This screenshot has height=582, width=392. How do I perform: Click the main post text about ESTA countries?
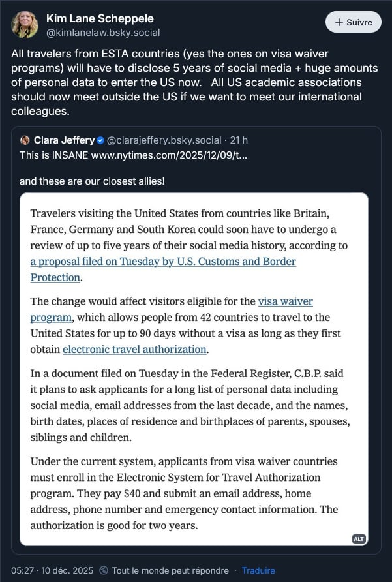[x=194, y=82]
